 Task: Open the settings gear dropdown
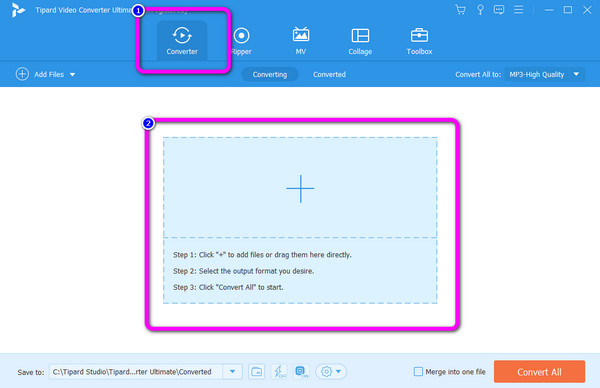click(x=331, y=372)
